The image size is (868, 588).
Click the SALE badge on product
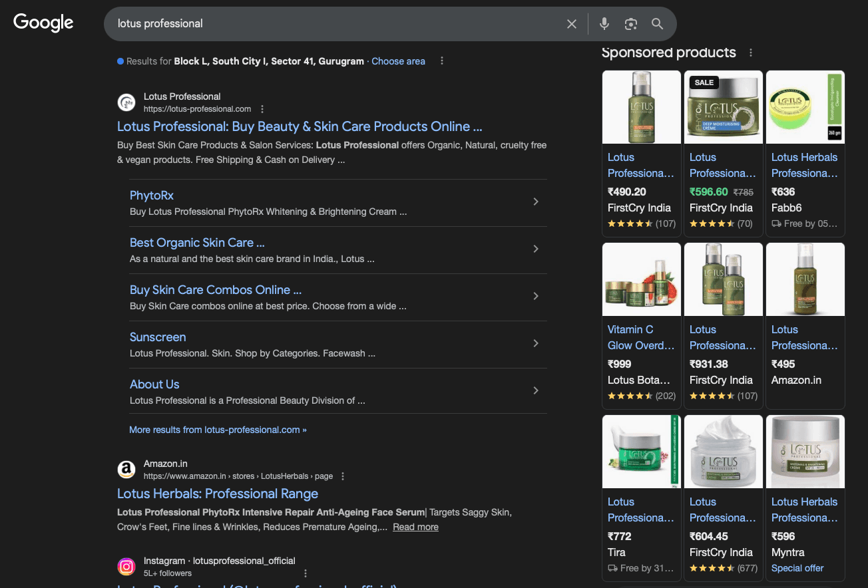point(704,82)
